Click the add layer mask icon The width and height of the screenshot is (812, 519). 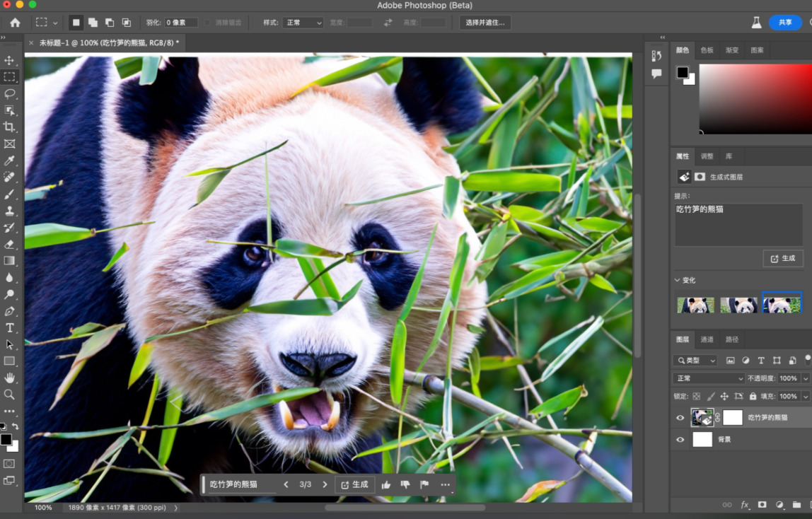click(x=762, y=505)
